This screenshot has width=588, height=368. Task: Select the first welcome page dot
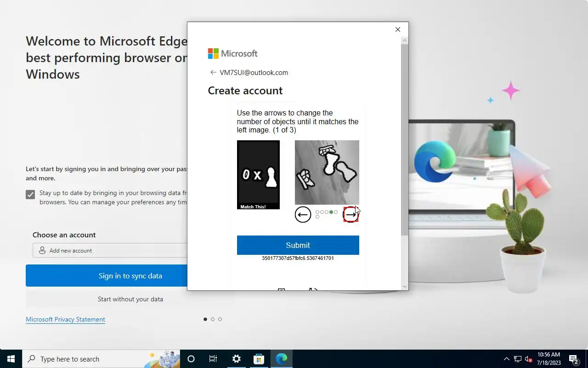[205, 319]
